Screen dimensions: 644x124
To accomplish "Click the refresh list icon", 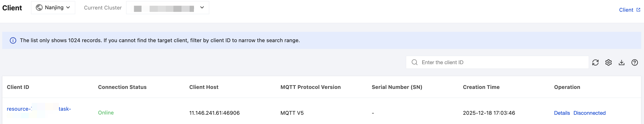I will pyautogui.click(x=595, y=63).
